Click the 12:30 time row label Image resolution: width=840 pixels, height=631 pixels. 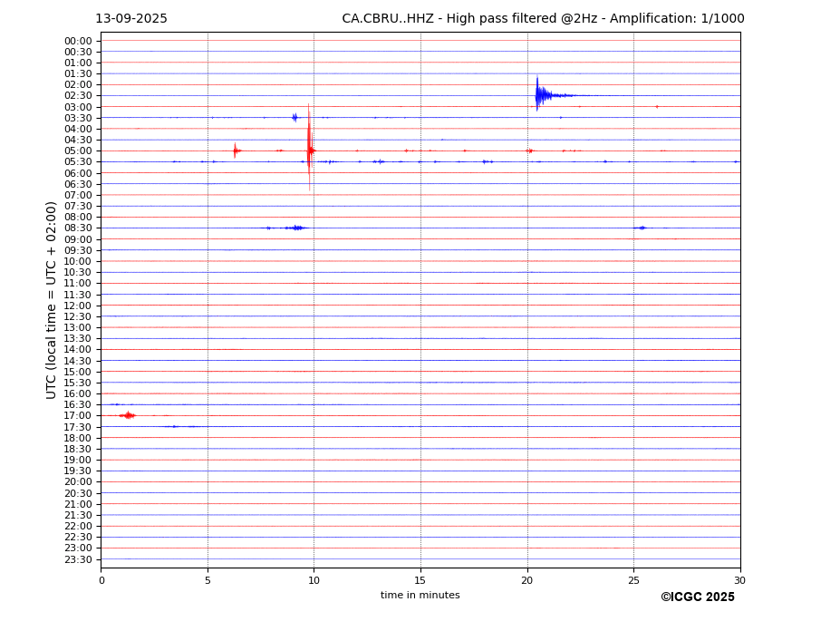pos(78,316)
